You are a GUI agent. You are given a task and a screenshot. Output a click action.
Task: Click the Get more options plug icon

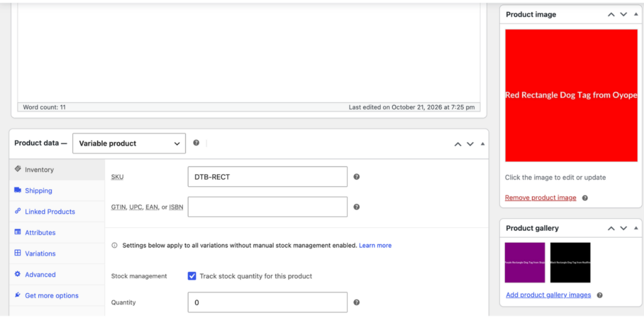(18, 295)
